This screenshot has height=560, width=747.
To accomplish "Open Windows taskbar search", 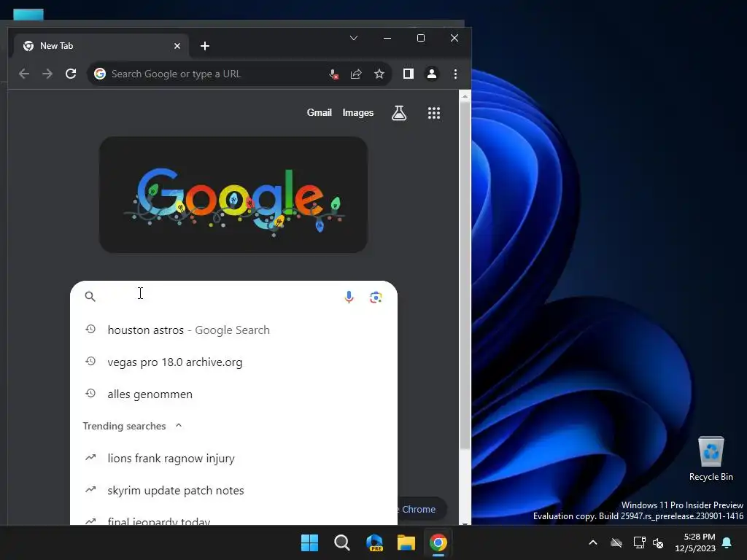I will coord(341,542).
